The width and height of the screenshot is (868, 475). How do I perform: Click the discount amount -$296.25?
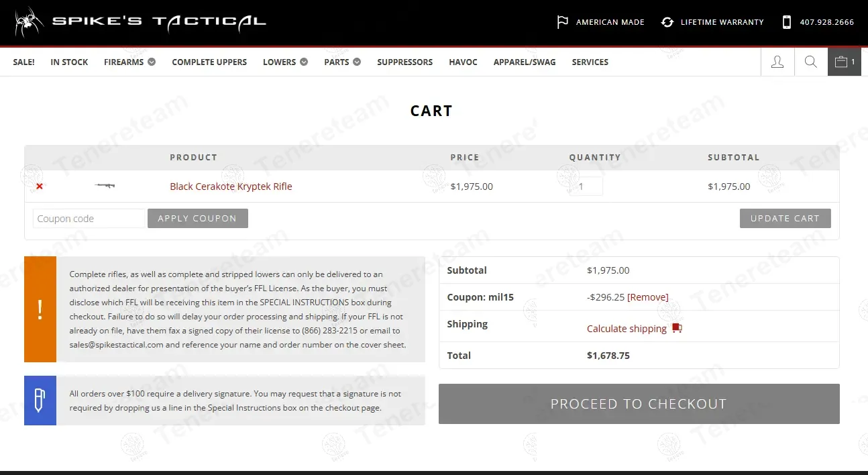pos(606,297)
